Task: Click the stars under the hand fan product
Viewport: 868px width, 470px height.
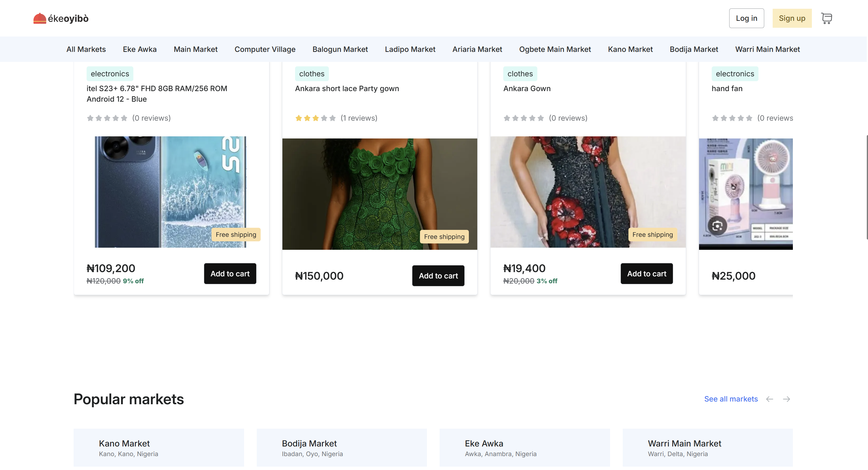Action: (x=732, y=118)
